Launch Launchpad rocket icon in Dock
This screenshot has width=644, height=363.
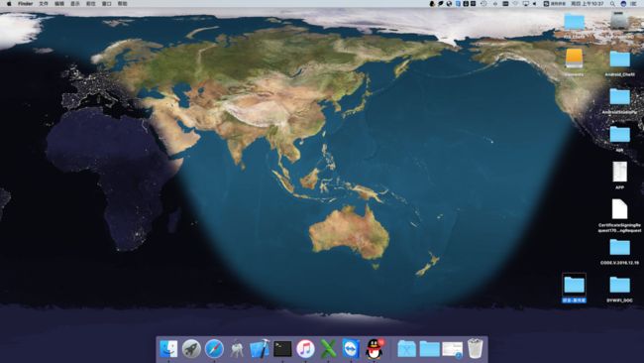tap(191, 348)
